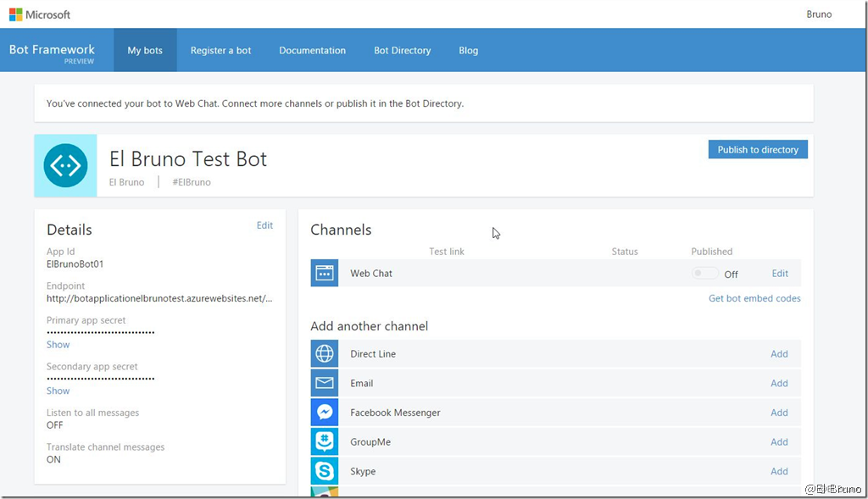Click the Microsoft logo

pyautogui.click(x=40, y=14)
